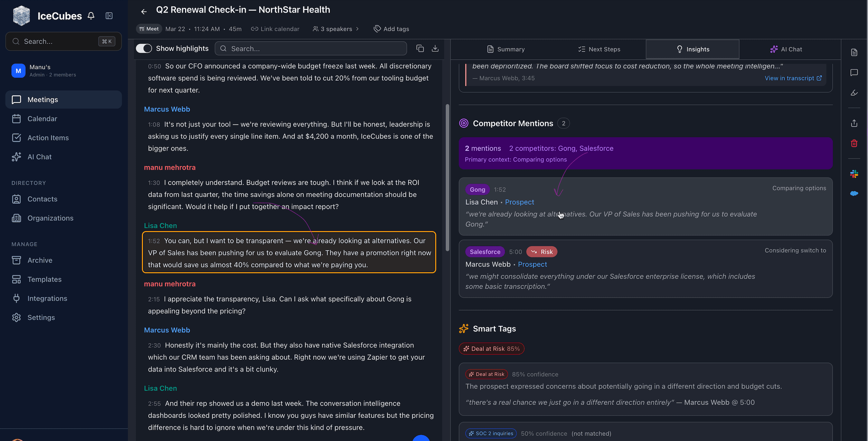Expand the 3 speakers list
The image size is (868, 441).
[x=335, y=29]
